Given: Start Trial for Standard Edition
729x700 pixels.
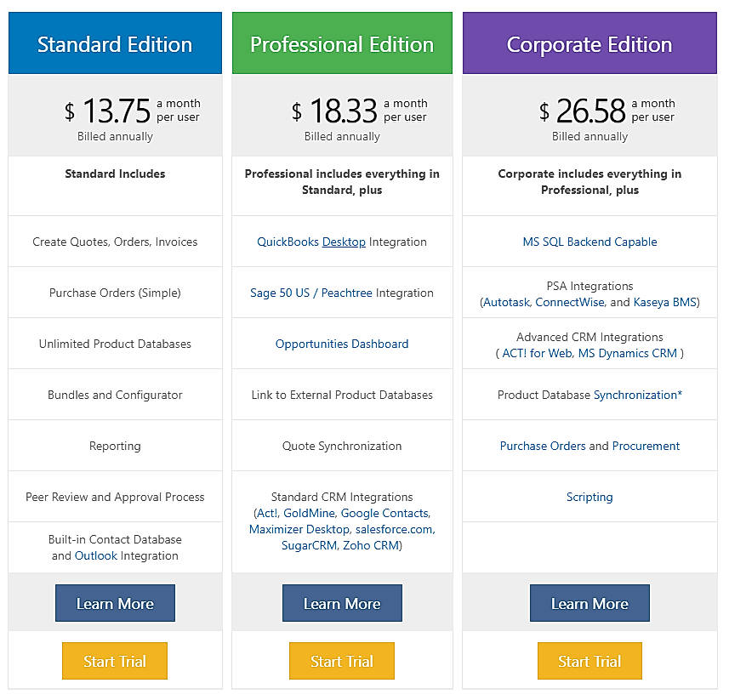Looking at the screenshot, I should (115, 661).
